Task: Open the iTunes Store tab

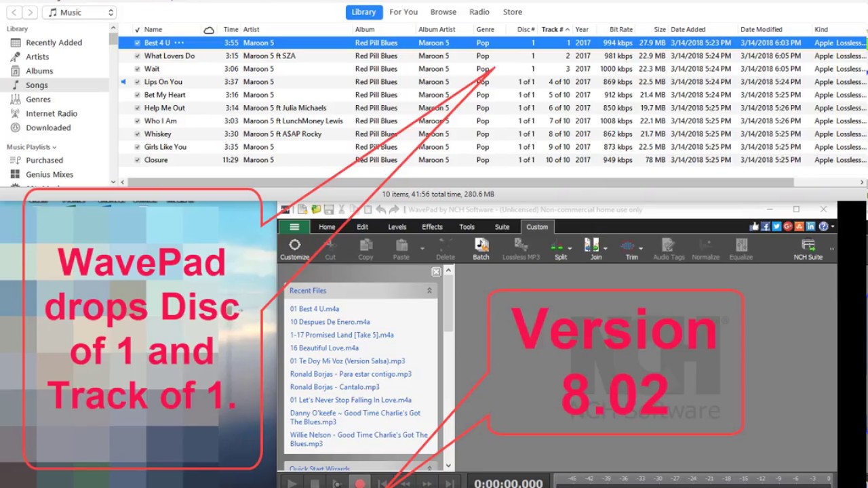Action: 513,12
